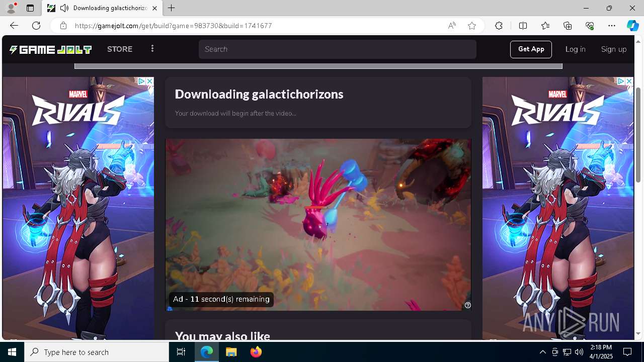Open the notifications action center

[627, 352]
